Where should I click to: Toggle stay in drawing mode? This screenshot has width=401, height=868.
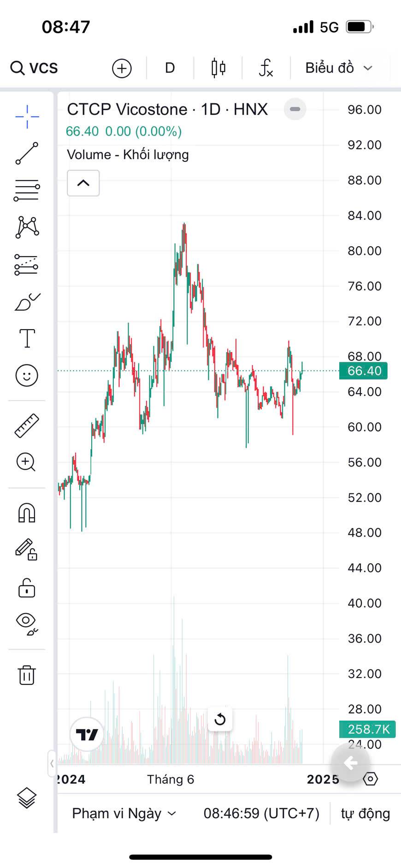[26, 549]
